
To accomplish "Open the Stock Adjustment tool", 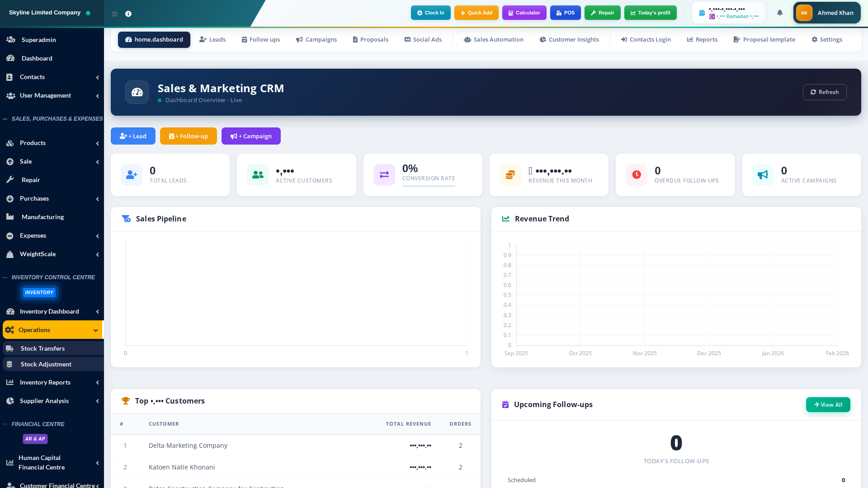I will (10, 364).
